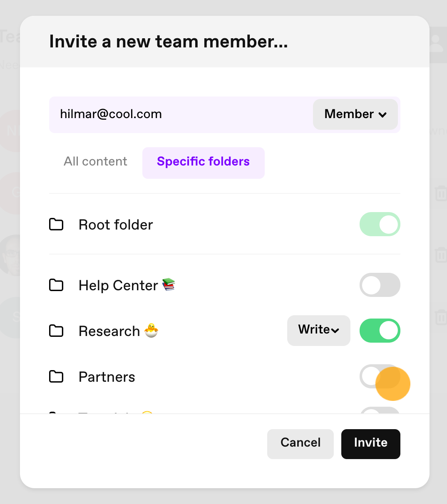The image size is (447, 504).
Task: Click the books emoji beside Help Center
Action: (169, 284)
